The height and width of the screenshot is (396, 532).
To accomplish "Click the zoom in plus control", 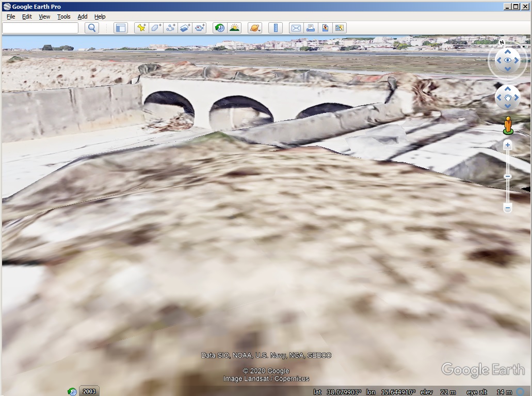I will [x=507, y=145].
